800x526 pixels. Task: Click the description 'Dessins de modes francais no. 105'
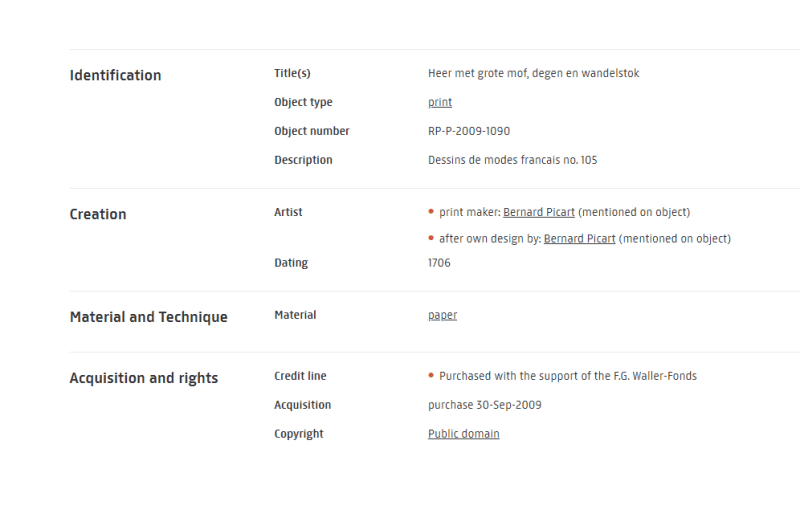click(x=513, y=160)
